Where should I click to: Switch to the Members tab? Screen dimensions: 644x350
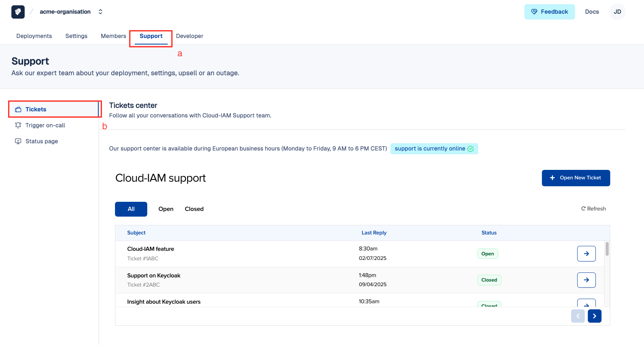113,36
